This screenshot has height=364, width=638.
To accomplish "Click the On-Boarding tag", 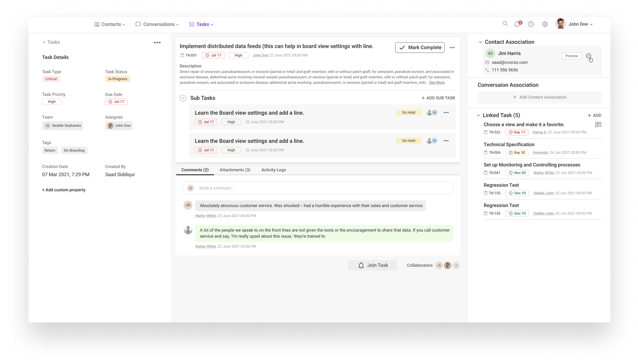I will click(74, 150).
